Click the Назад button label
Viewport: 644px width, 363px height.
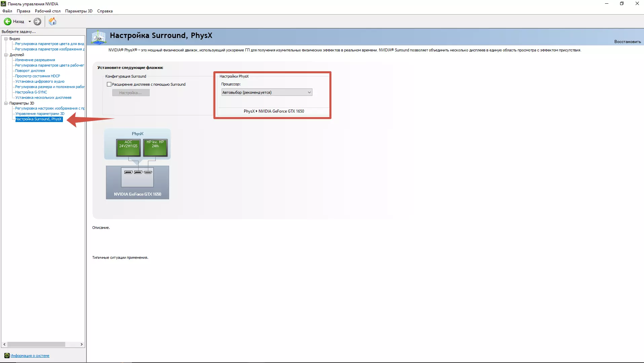tap(18, 22)
